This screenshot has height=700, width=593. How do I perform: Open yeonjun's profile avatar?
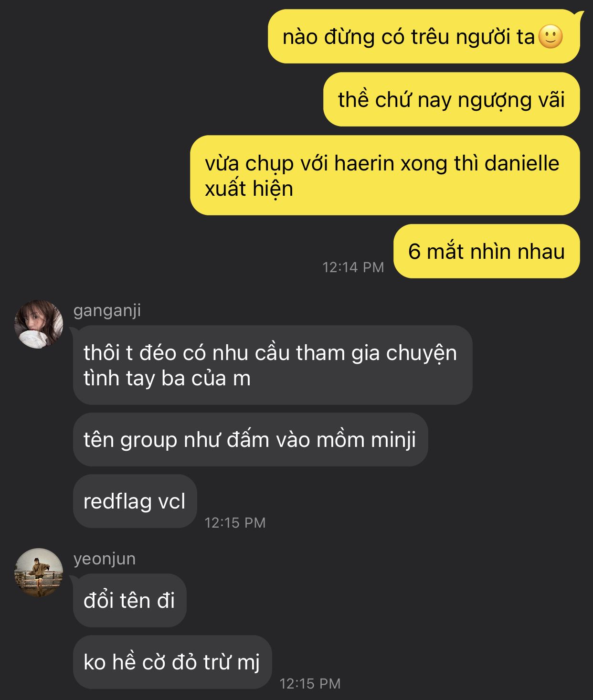pyautogui.click(x=39, y=573)
